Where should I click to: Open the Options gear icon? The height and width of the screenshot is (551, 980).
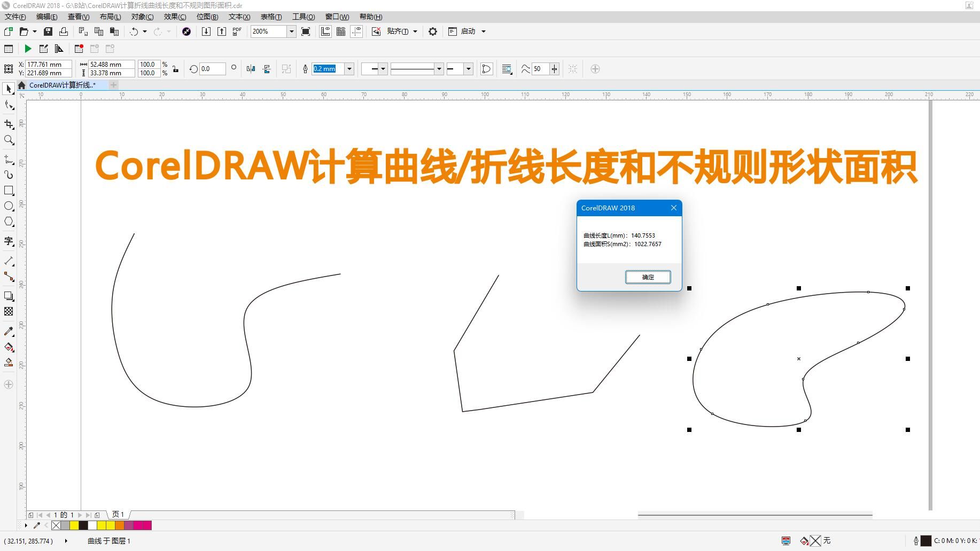coord(433,32)
